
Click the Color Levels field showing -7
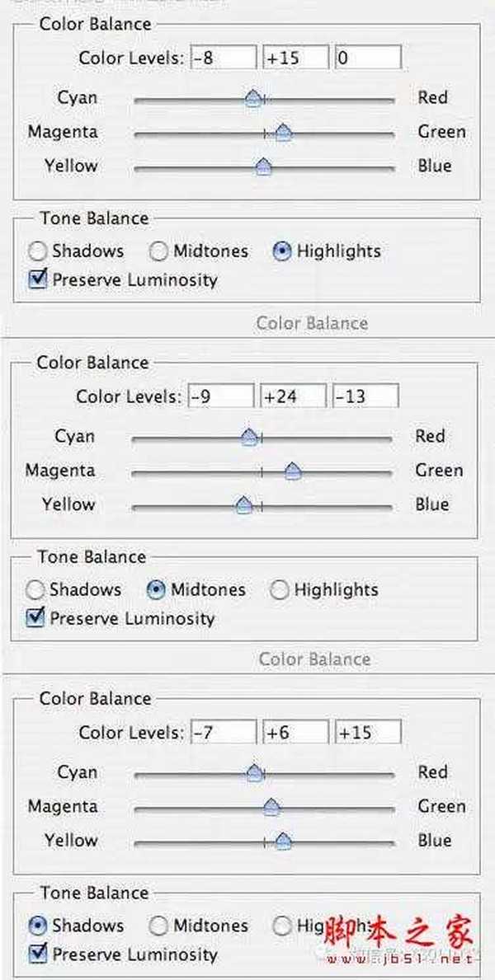[223, 732]
